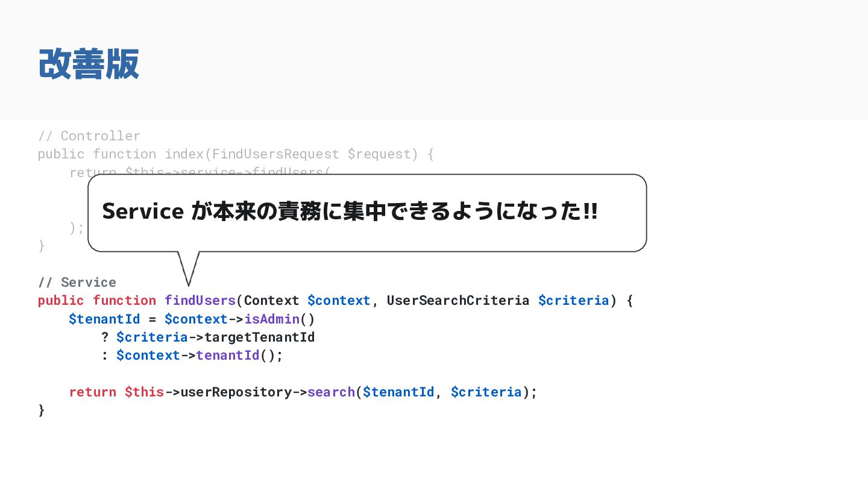Select the red $this variable in Service

[145, 392]
